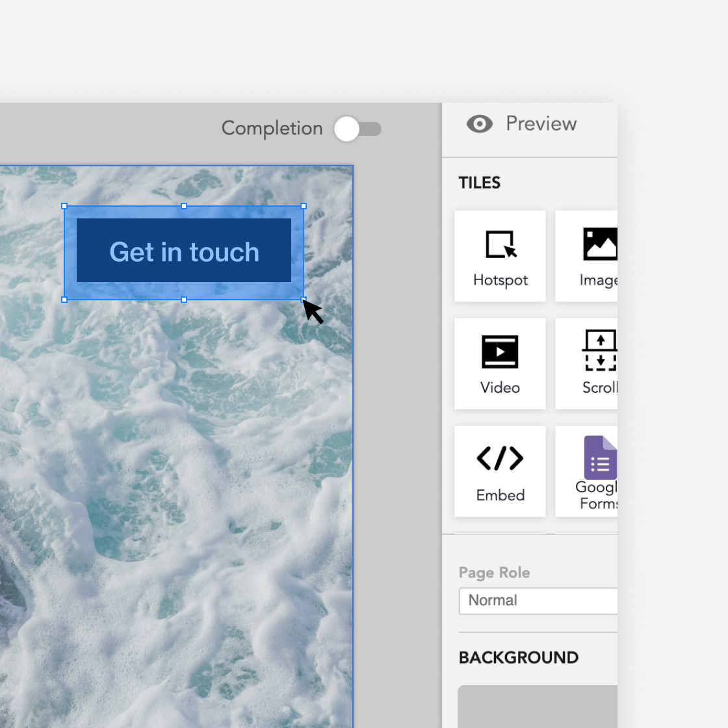
Task: Toggle the Completion switch
Action: [357, 129]
